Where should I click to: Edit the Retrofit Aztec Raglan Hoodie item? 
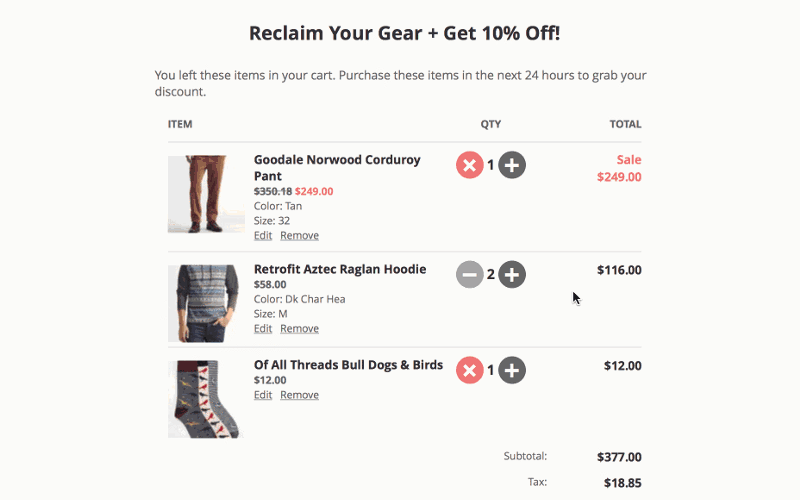point(263,329)
